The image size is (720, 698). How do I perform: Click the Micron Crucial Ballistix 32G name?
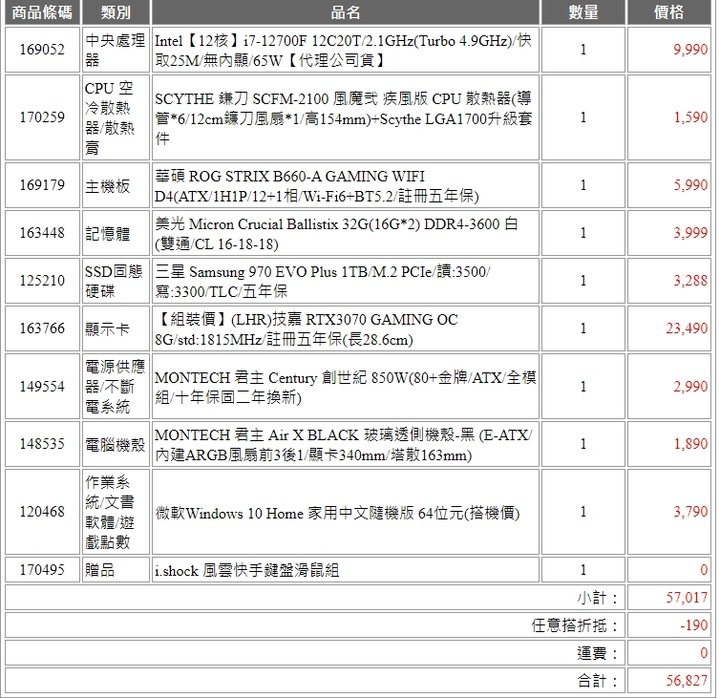336,234
